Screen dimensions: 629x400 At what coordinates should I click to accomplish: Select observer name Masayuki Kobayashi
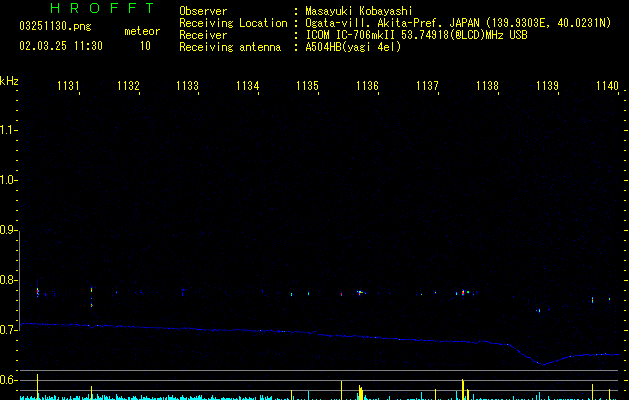tap(359, 11)
